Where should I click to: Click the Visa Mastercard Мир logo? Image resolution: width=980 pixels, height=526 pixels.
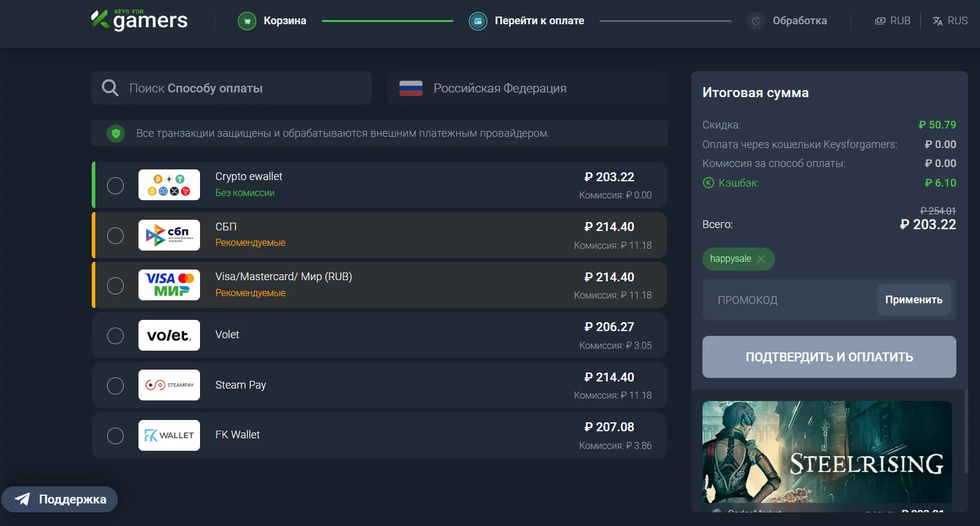pos(169,285)
